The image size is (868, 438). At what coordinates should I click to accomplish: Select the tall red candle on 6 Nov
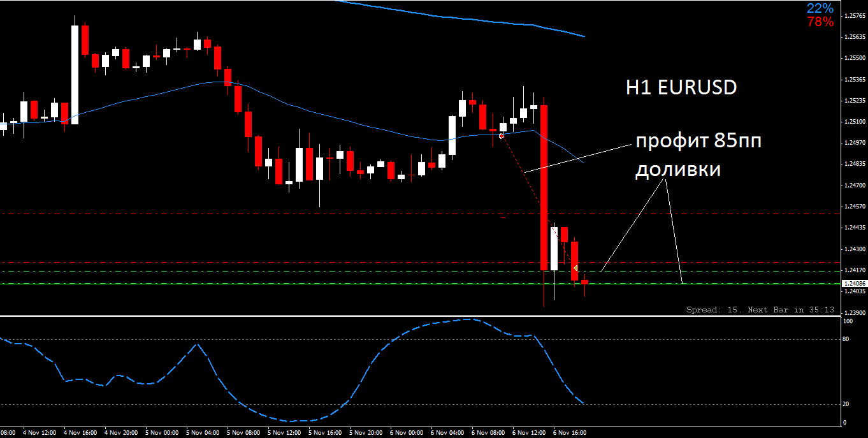click(x=544, y=188)
